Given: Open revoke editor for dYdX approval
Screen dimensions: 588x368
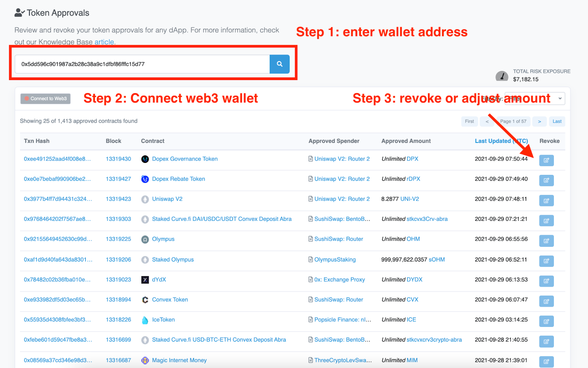Looking at the screenshot, I should coord(546,281).
